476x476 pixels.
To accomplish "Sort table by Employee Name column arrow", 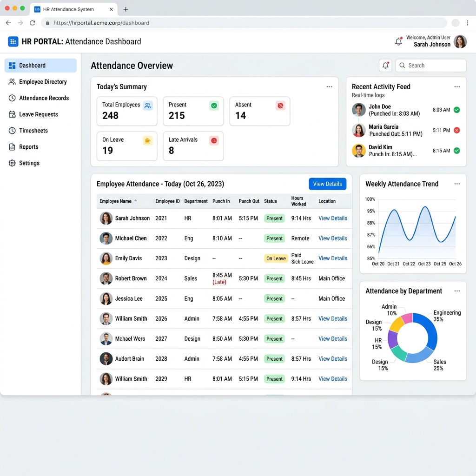I will pyautogui.click(x=136, y=201).
